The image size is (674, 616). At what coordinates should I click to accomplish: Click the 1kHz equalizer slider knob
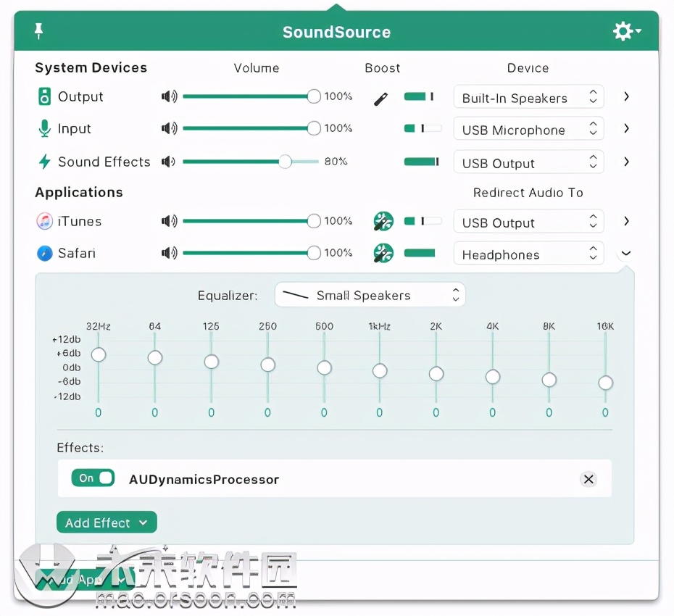pyautogui.click(x=380, y=370)
